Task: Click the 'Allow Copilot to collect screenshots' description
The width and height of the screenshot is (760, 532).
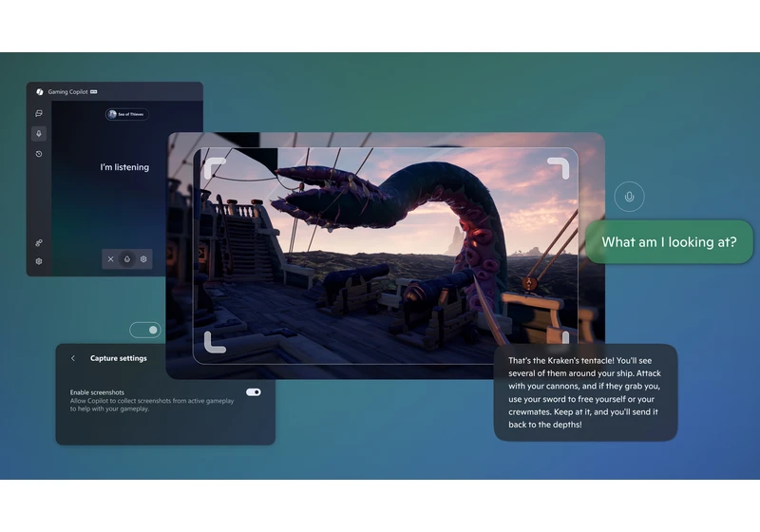Action: pos(152,405)
